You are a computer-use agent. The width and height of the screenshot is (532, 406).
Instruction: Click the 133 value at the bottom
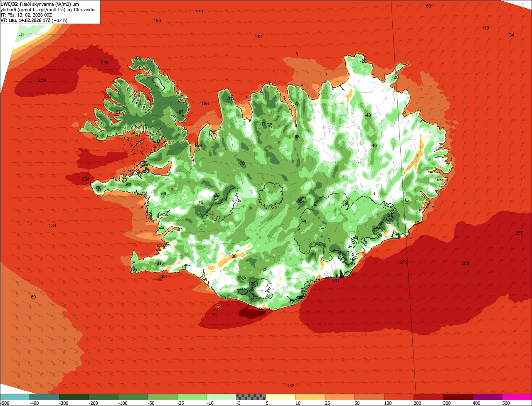[x=291, y=386]
